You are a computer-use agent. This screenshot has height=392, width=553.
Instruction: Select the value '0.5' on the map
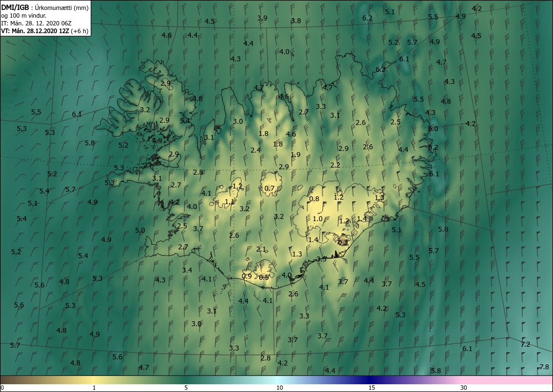pyautogui.click(x=264, y=277)
